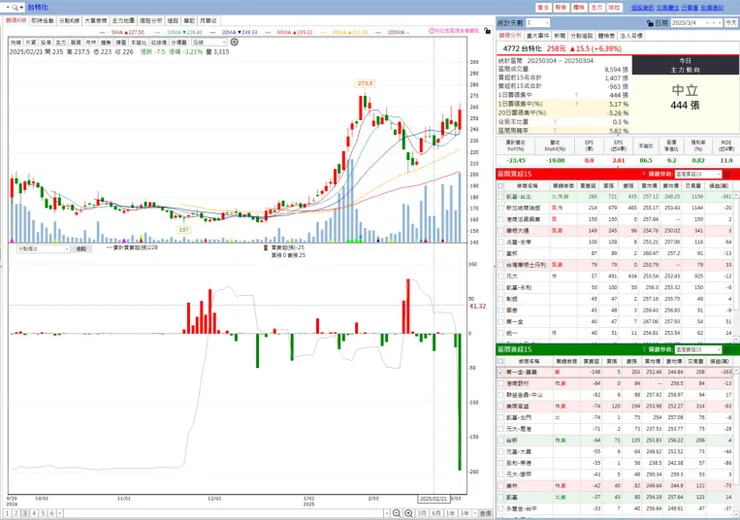Switch to the 主力地圖 tab
The width and height of the screenshot is (740, 520).
pos(123,21)
